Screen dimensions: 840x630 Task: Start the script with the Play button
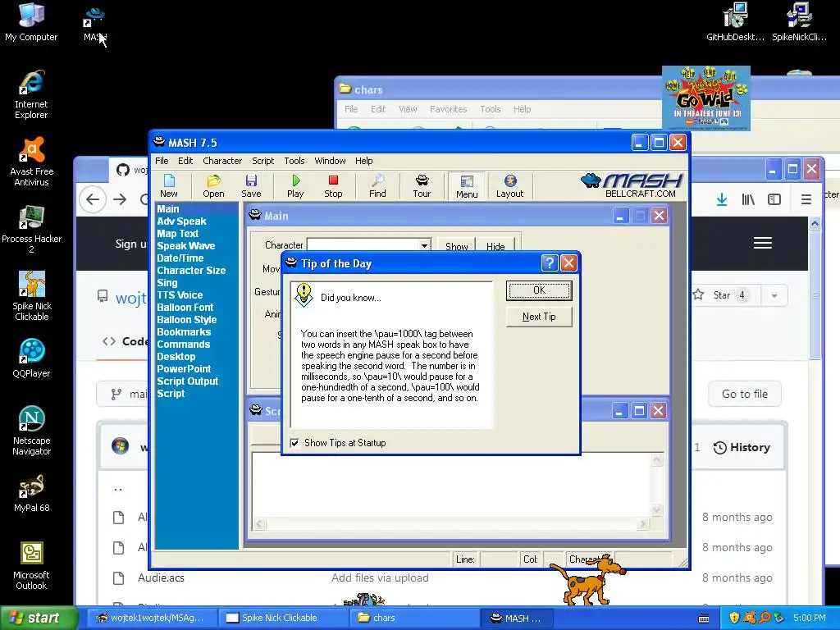(x=295, y=186)
